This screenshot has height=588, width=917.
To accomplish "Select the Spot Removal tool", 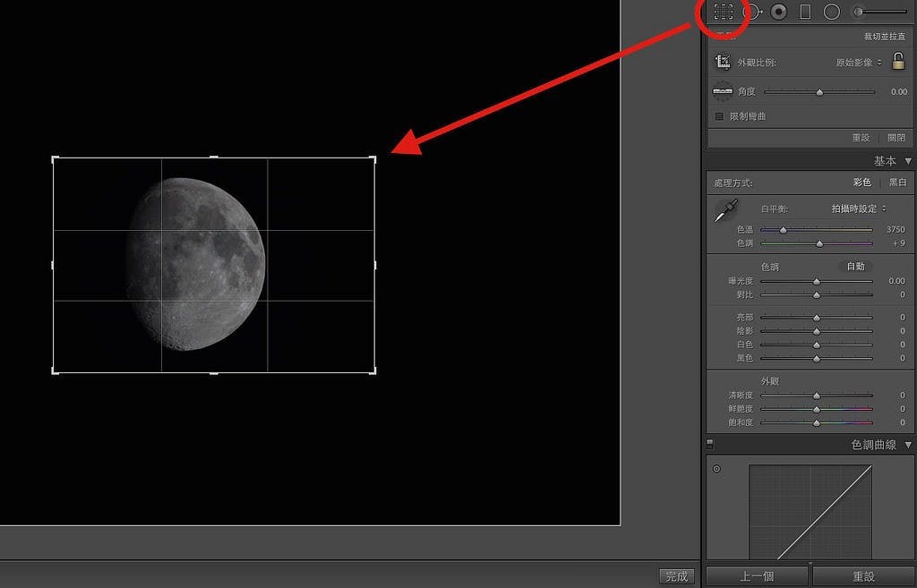I will 751,12.
